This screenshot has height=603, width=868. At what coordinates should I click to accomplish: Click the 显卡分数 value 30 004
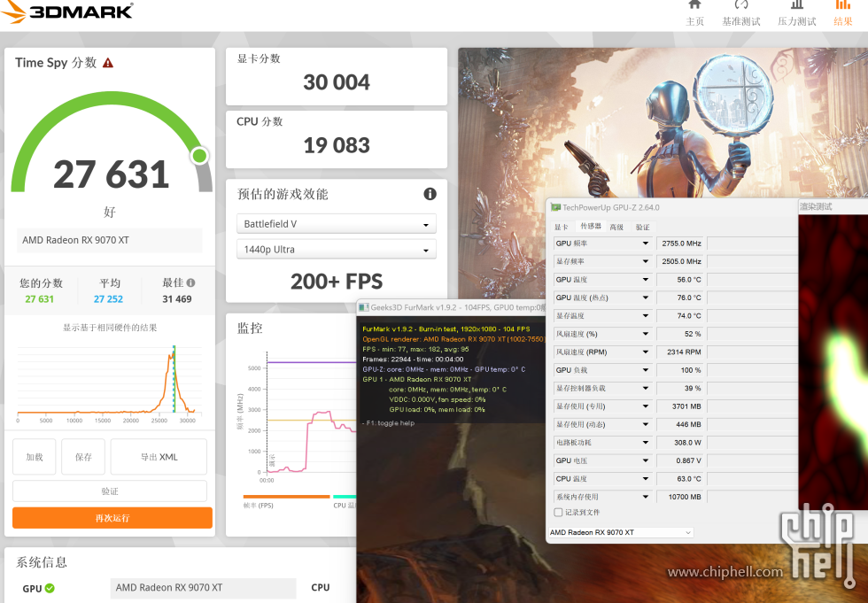click(x=337, y=82)
